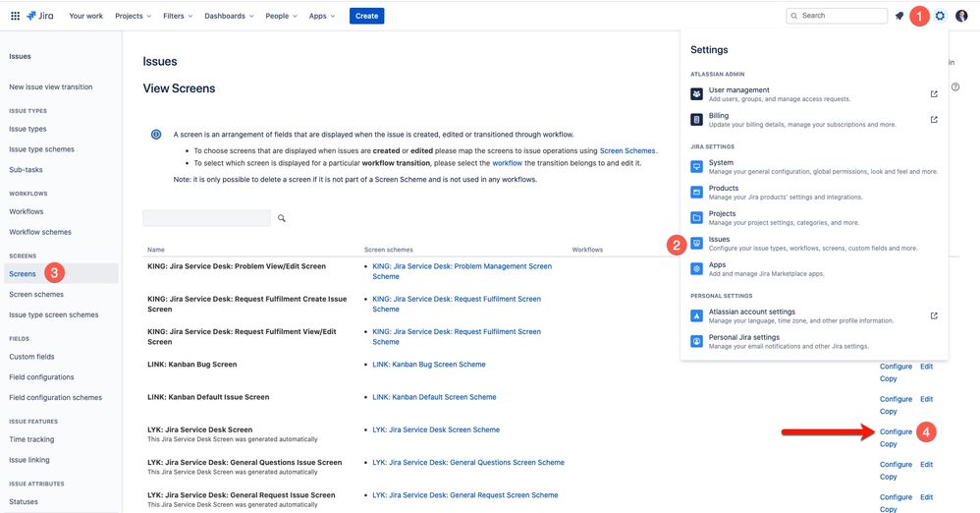Open Screen schemes in sidebar
Screen dimensions: 980x513
tap(36, 294)
